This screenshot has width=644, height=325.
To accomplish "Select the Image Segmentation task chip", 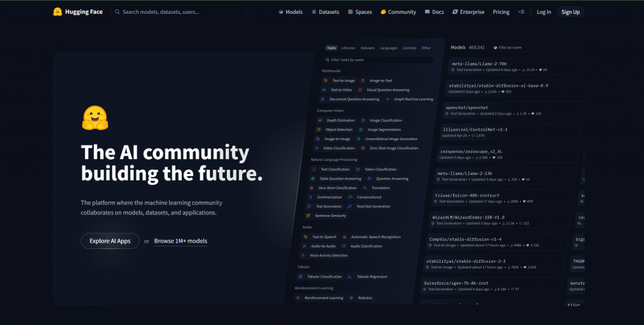I will pos(380,129).
